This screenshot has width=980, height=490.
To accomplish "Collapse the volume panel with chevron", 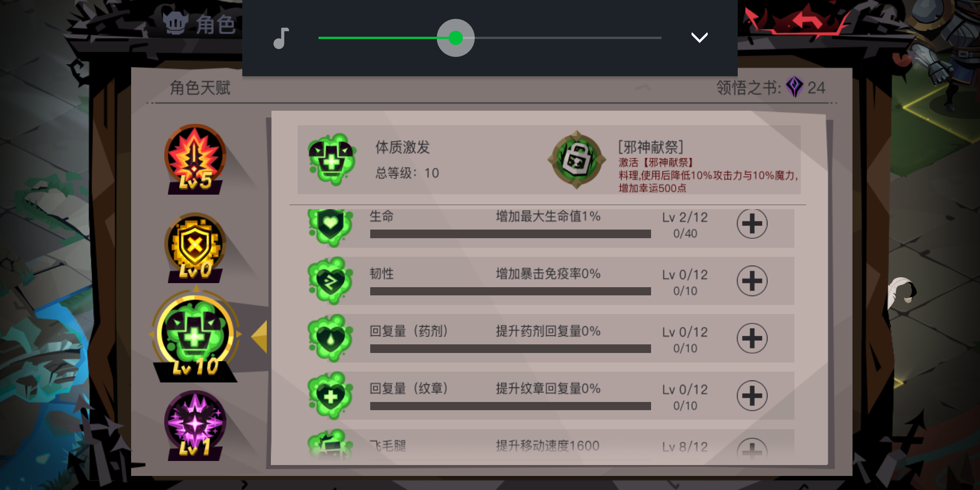I will (699, 38).
